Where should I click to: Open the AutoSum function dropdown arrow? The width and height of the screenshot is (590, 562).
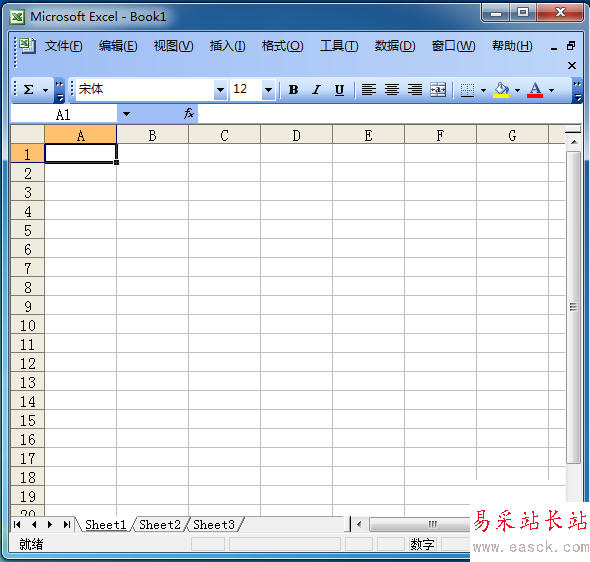click(46, 90)
